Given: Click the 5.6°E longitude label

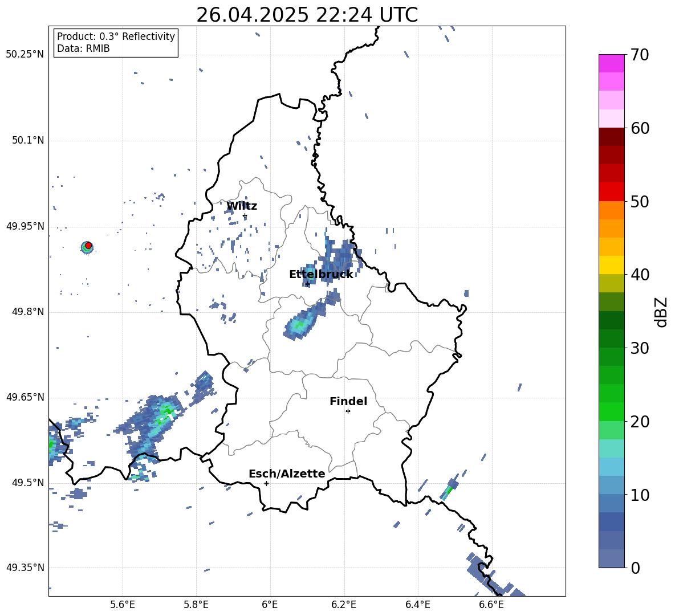Looking at the screenshot, I should coord(123,605).
